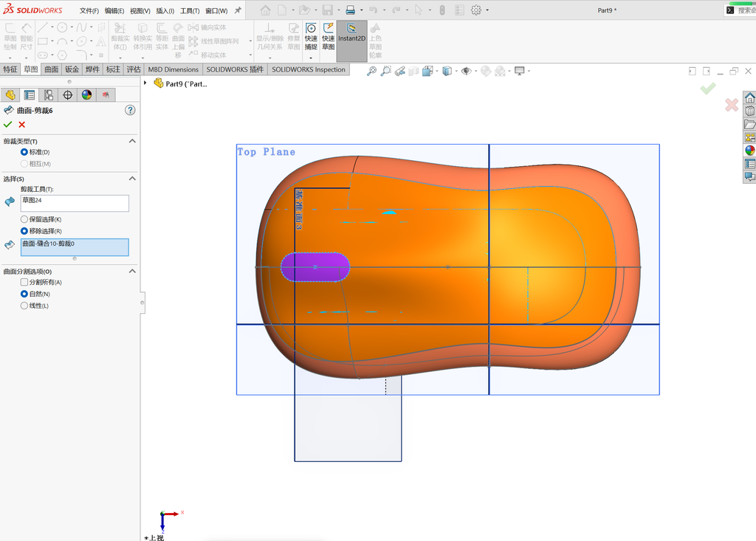Open the 编辑(E) menu
The image size is (756, 541).
tap(114, 10)
